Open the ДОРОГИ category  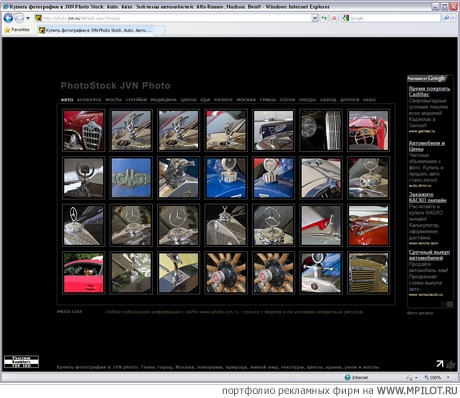[350, 100]
